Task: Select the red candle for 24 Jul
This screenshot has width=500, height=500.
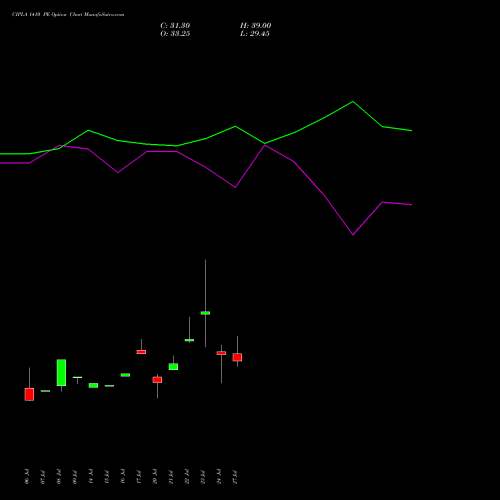Action: [221, 353]
